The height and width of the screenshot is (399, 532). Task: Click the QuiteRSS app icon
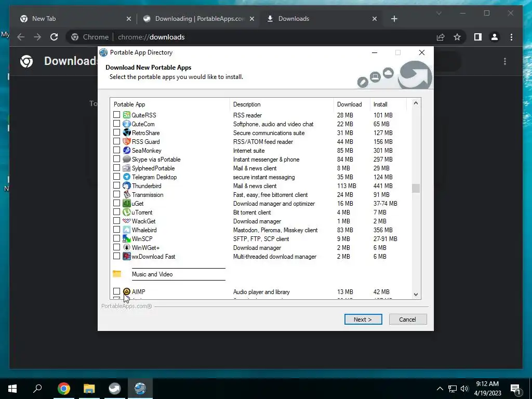(x=127, y=115)
